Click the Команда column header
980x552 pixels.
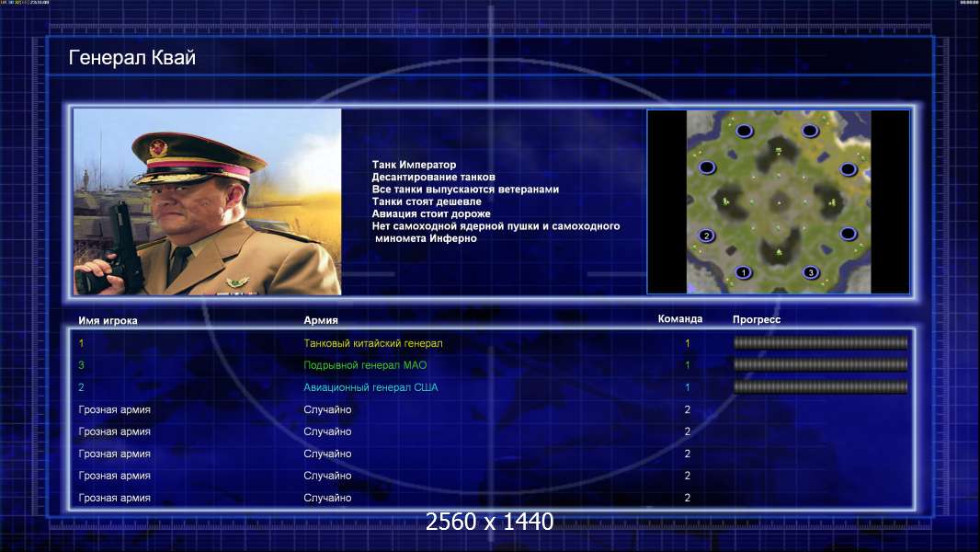point(680,319)
